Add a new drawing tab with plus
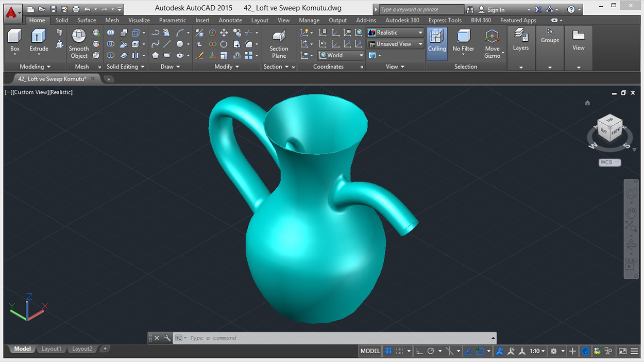Screen dimensions: 644x362 pos(109,79)
